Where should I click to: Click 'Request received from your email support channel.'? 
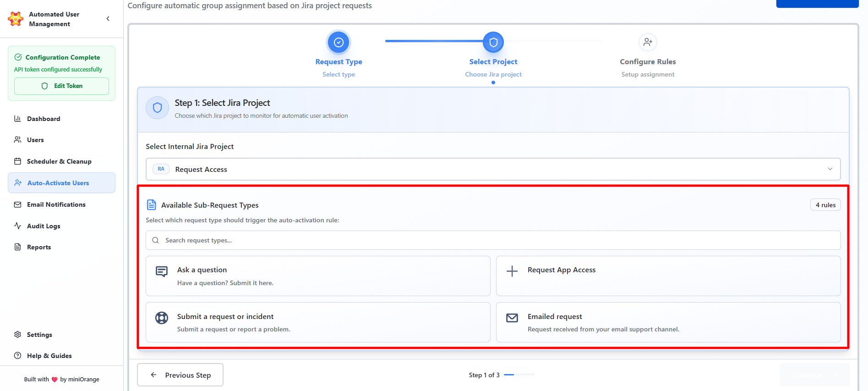pyautogui.click(x=603, y=329)
